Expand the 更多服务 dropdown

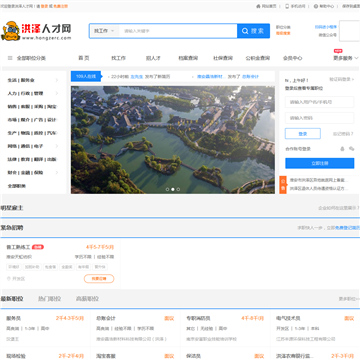pos(346,58)
